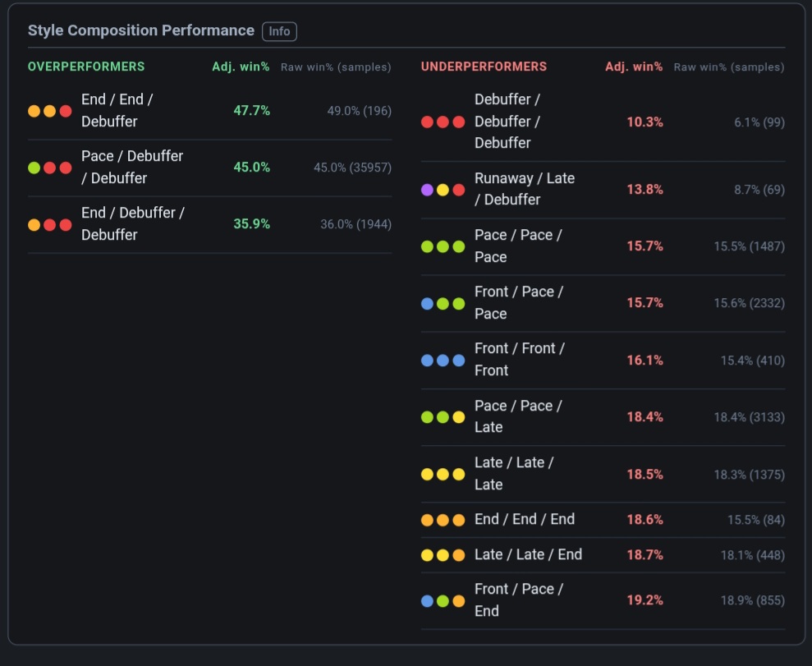Click the 10.3% adjusted win value
The height and width of the screenshot is (666, 812).
click(645, 122)
